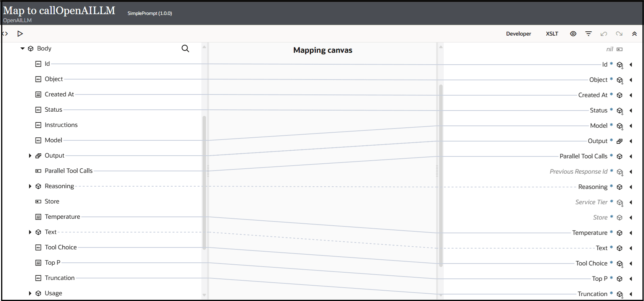The image size is (644, 301).
Task: Open the filter icon in toolbar
Action: point(588,34)
